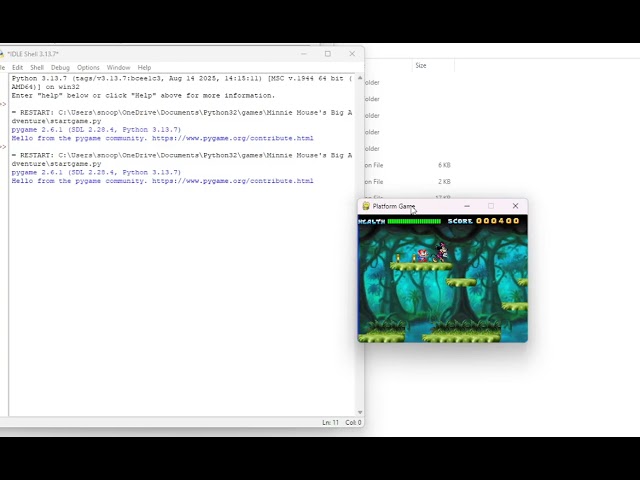Image resolution: width=640 pixels, height=480 pixels.
Task: Click the 'Ln: 11' status bar entry
Action: click(x=330, y=422)
